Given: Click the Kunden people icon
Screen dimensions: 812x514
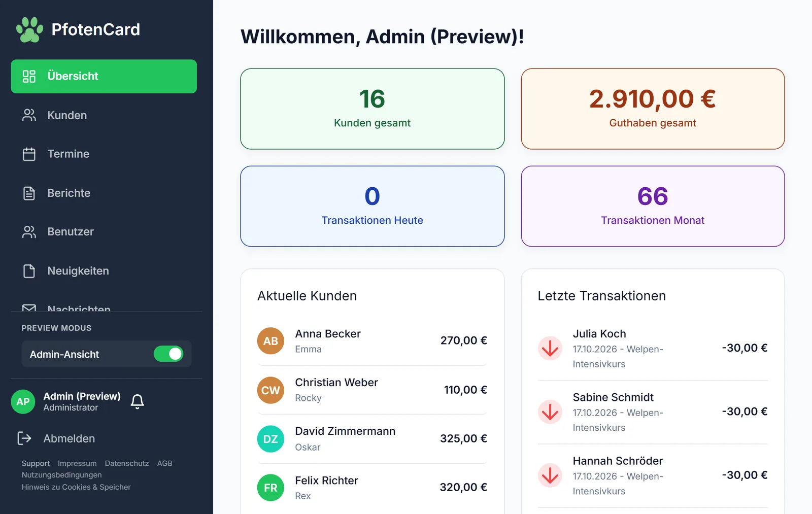Looking at the screenshot, I should point(29,115).
